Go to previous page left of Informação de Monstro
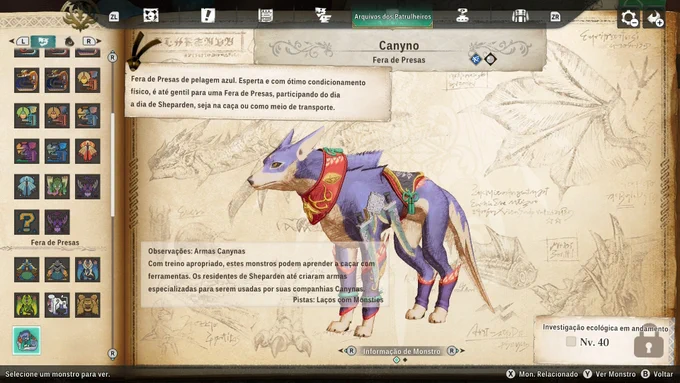Image resolution: width=680 pixels, height=383 pixels. click(348, 351)
